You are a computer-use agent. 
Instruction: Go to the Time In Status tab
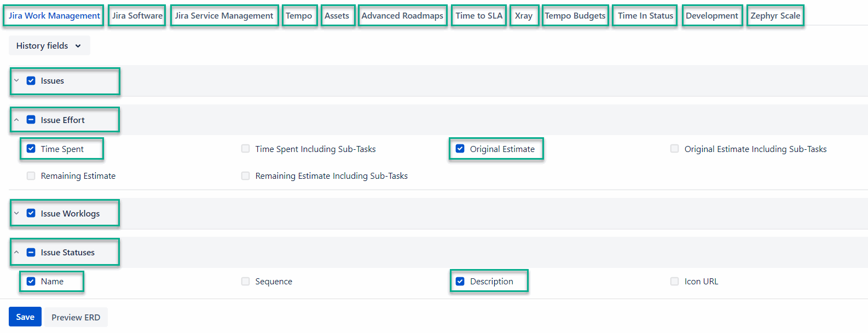(x=645, y=16)
